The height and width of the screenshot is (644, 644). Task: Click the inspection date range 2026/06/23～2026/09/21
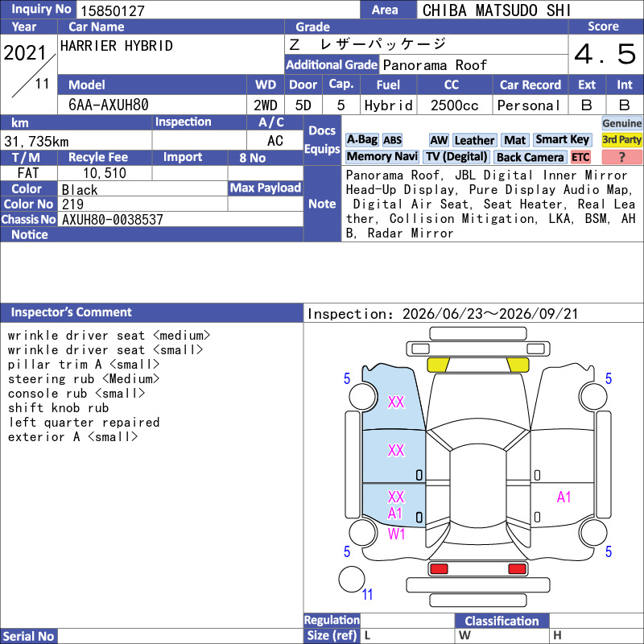coord(490,314)
